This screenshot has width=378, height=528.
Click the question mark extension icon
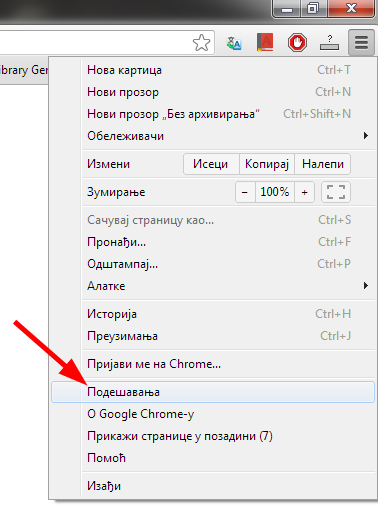tap(329, 43)
